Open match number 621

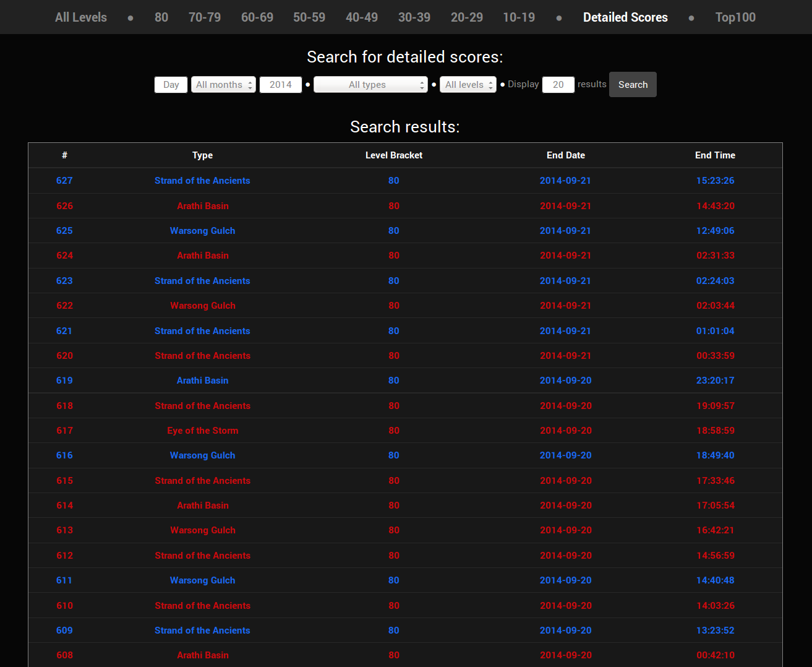point(64,331)
